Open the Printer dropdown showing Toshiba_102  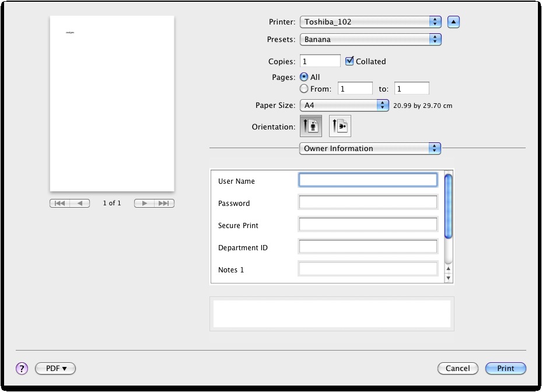(x=370, y=22)
